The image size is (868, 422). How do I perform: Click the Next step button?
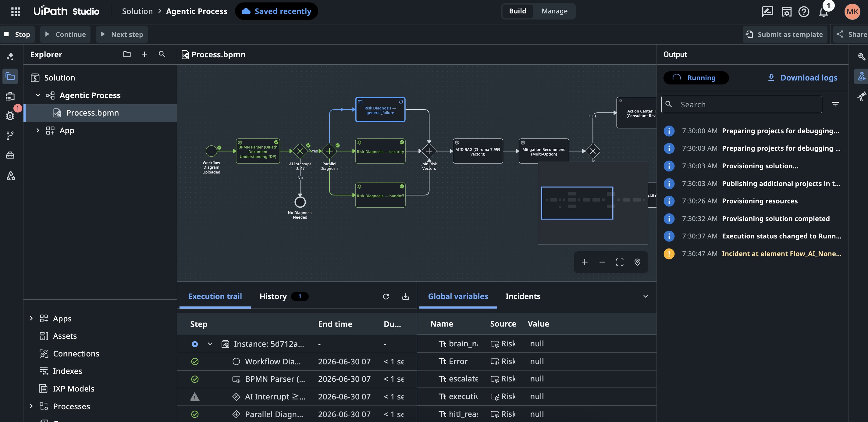pos(122,34)
